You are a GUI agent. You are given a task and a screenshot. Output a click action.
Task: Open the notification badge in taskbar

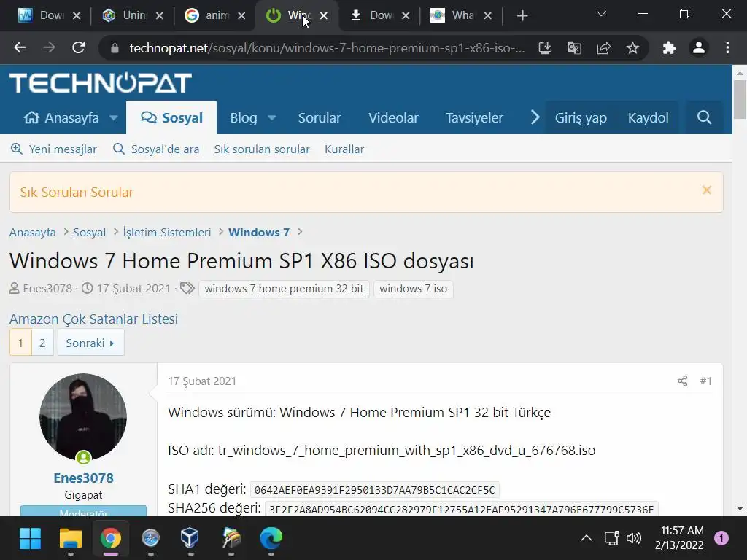[721, 538]
